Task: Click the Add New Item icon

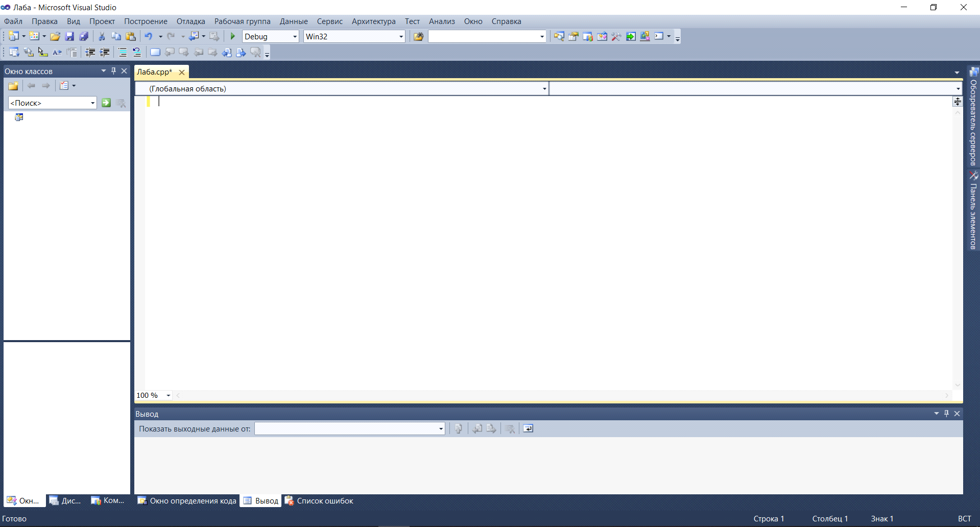Action: (x=34, y=36)
